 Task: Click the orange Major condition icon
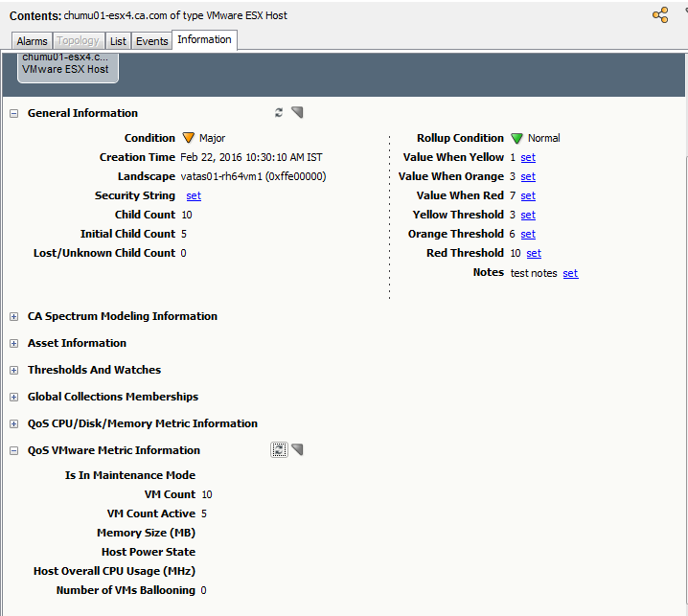click(188, 138)
